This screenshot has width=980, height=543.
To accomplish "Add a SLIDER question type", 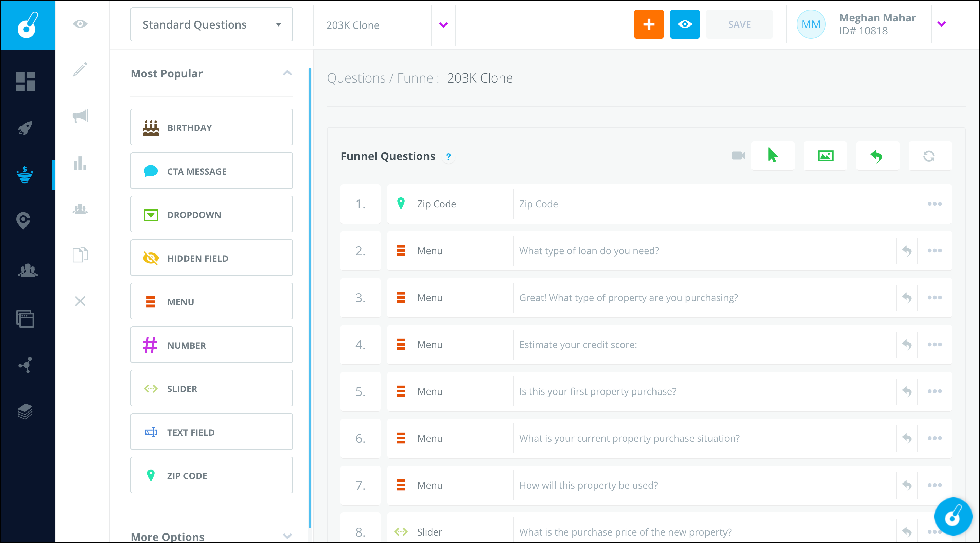I will click(x=211, y=388).
